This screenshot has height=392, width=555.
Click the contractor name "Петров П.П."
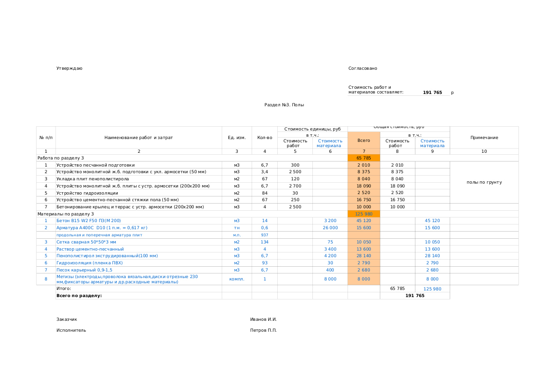(x=263, y=330)
